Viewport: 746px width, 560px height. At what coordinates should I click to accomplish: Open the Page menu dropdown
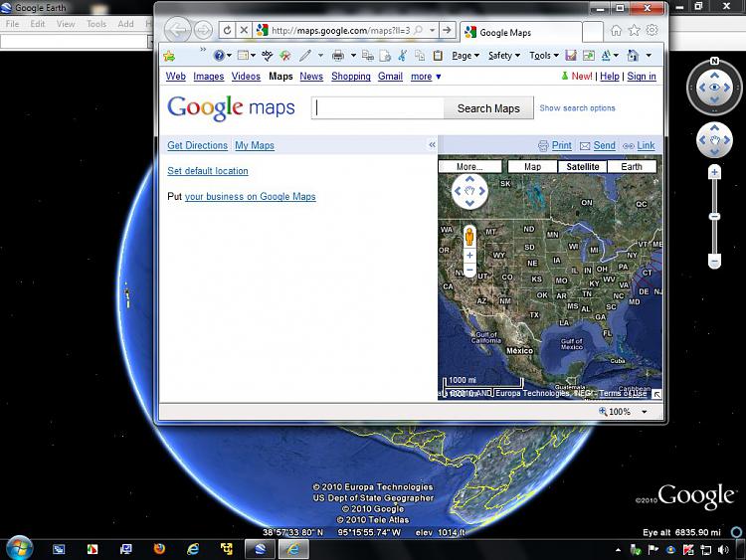point(466,56)
